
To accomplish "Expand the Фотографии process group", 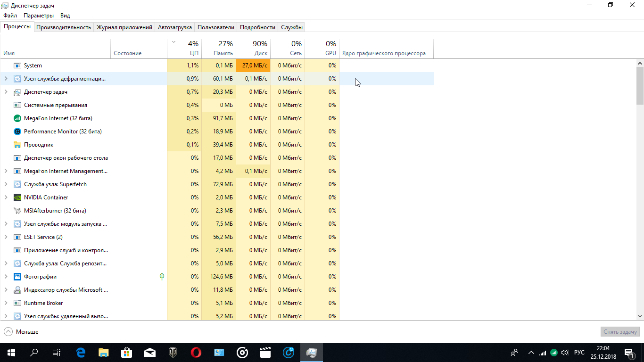I will tap(6, 277).
